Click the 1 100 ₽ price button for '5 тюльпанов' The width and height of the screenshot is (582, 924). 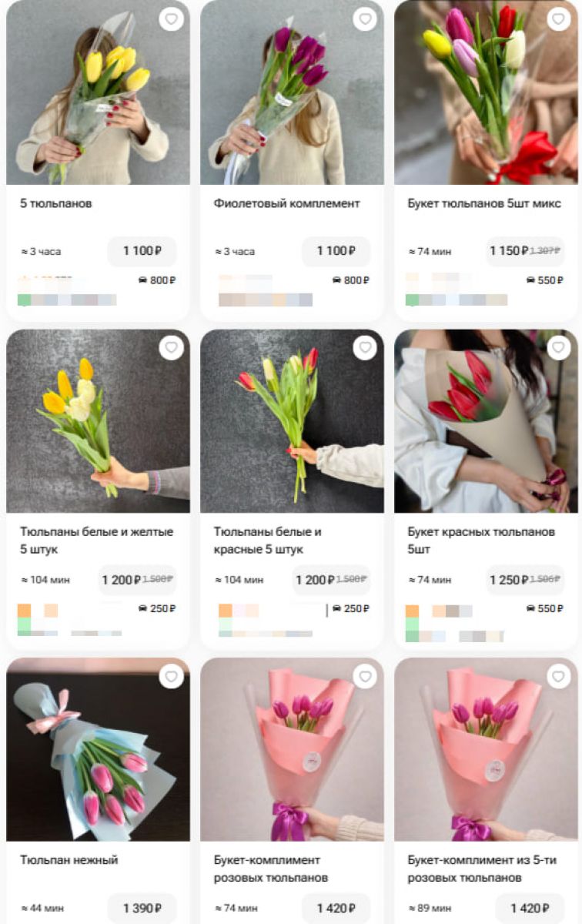point(142,251)
